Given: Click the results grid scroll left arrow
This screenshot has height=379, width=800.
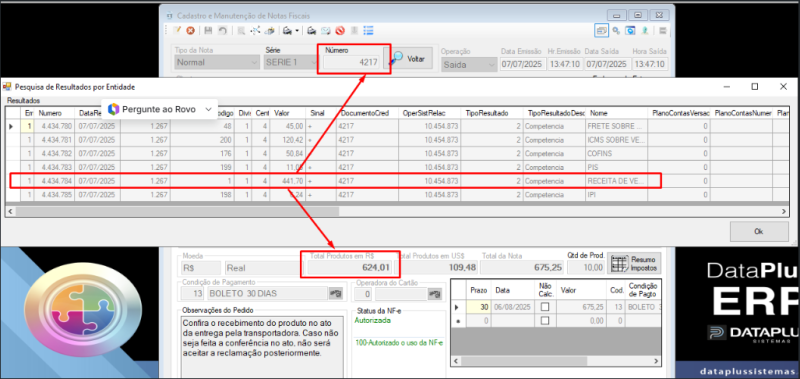Looking at the screenshot, I should pyautogui.click(x=10, y=211).
